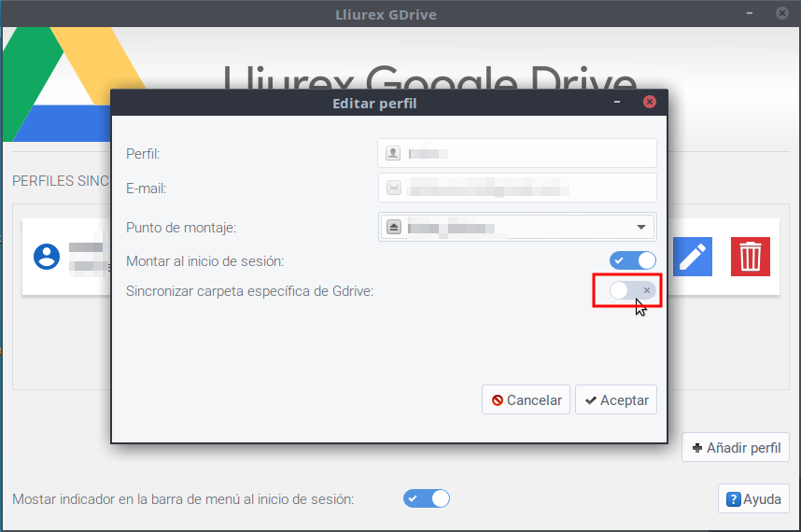Click the Perfil text field
The height and width of the screenshot is (532, 801).
point(517,153)
